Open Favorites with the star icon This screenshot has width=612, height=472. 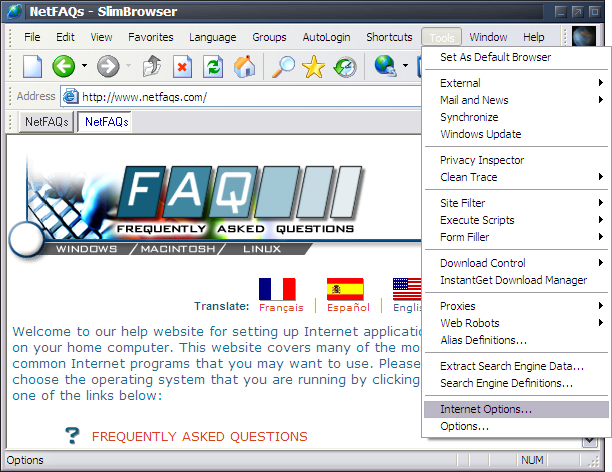(x=313, y=66)
